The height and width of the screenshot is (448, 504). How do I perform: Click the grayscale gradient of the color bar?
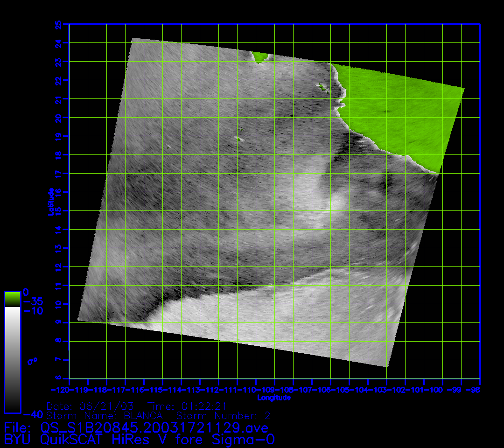click(12, 359)
